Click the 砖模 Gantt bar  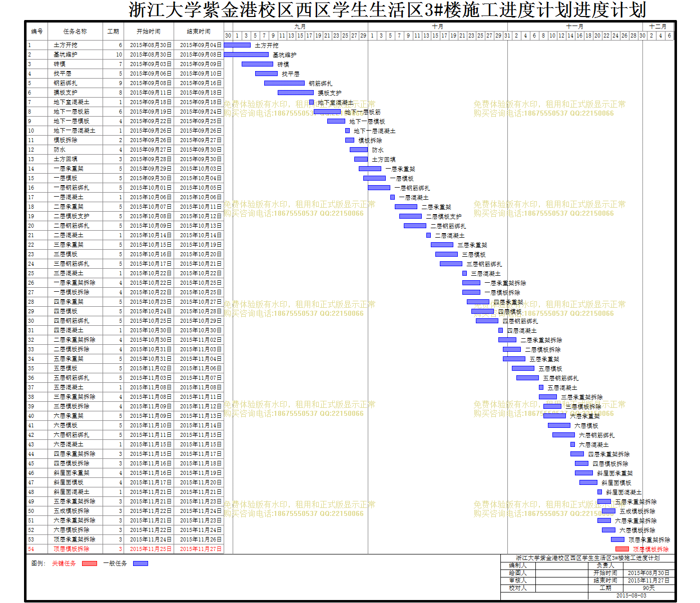coord(257,64)
